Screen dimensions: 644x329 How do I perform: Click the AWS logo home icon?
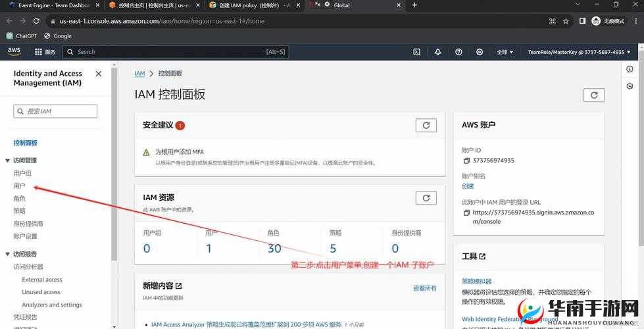(x=14, y=52)
